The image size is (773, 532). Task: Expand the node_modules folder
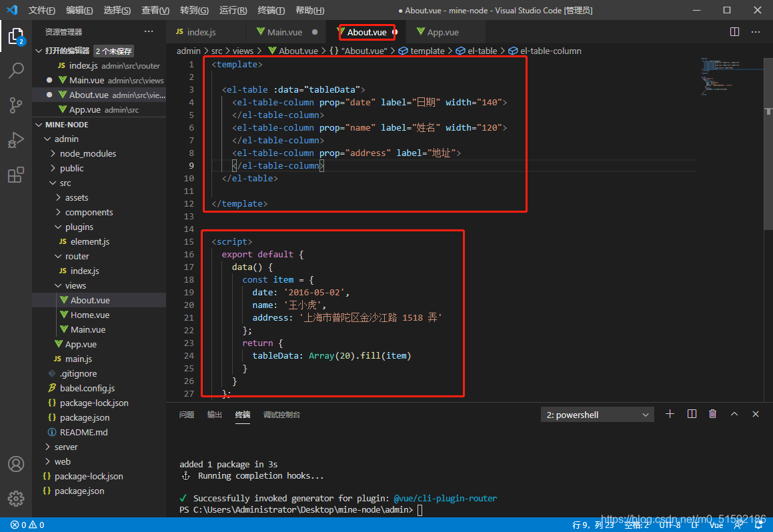click(87, 153)
